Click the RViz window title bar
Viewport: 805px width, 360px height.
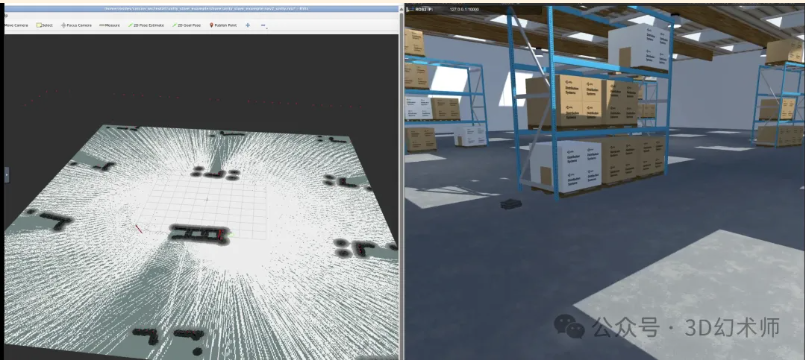[201, 9]
